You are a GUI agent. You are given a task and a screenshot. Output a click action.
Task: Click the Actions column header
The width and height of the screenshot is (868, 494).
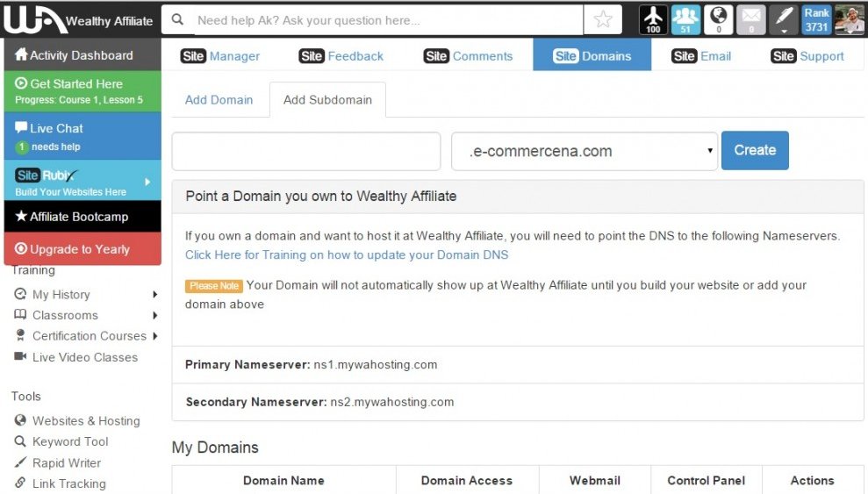pyautogui.click(x=812, y=480)
